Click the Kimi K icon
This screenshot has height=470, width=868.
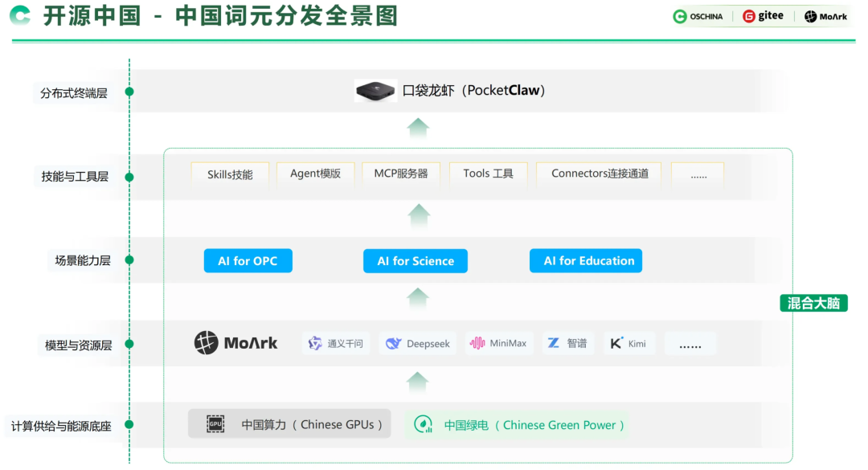point(616,343)
